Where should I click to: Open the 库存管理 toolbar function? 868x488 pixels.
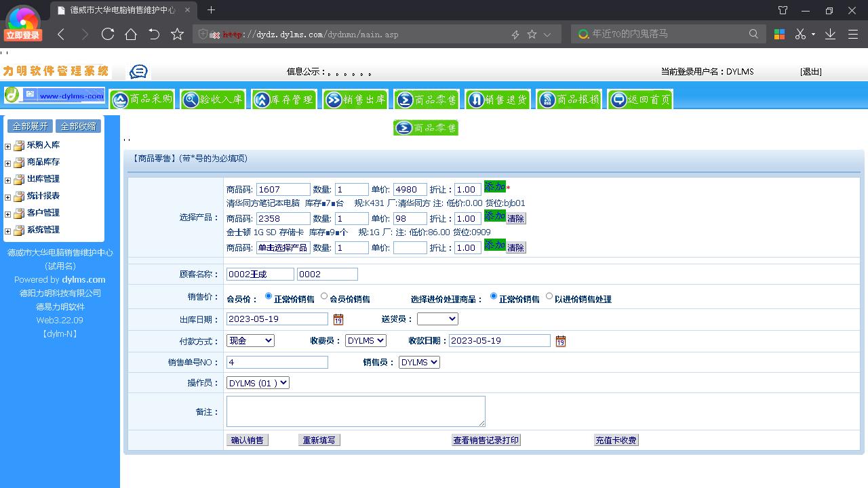[284, 99]
